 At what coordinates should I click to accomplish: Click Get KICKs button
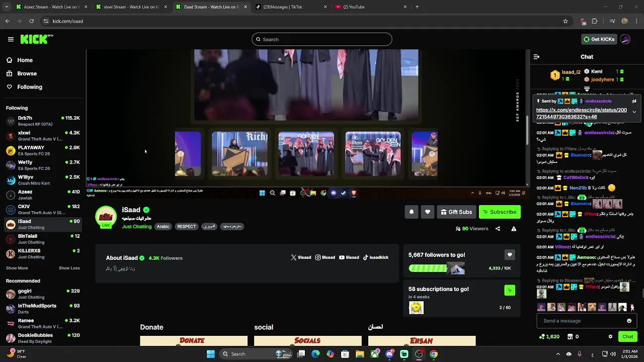[x=599, y=39]
